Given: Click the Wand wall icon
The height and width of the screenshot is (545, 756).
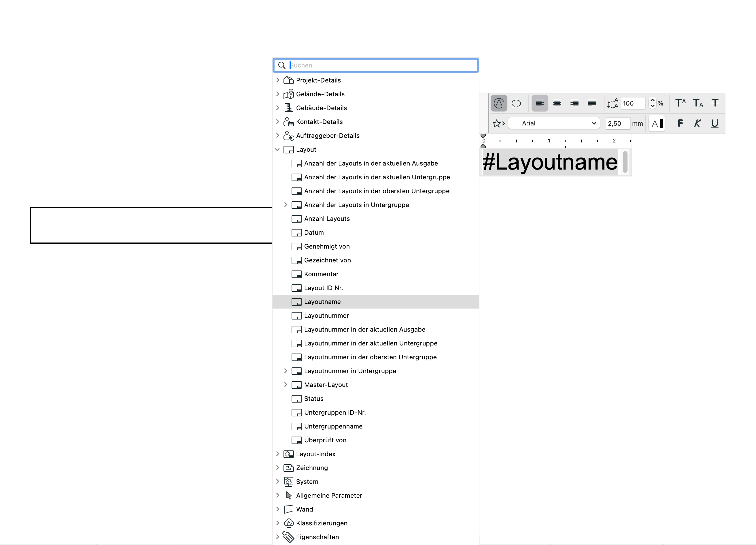Looking at the screenshot, I should (289, 509).
